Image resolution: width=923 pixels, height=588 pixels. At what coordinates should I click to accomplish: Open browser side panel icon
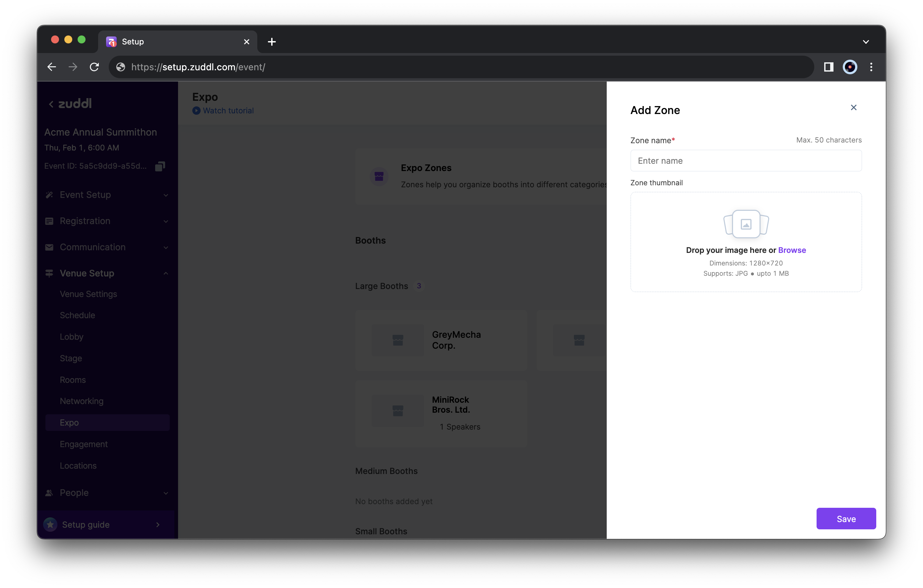point(828,67)
